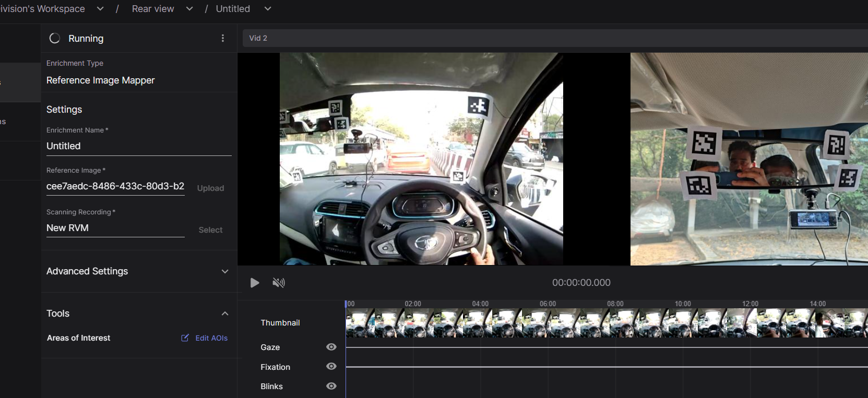Toggle Blinks overlay visibility
The width and height of the screenshot is (868, 398).
pyautogui.click(x=331, y=386)
